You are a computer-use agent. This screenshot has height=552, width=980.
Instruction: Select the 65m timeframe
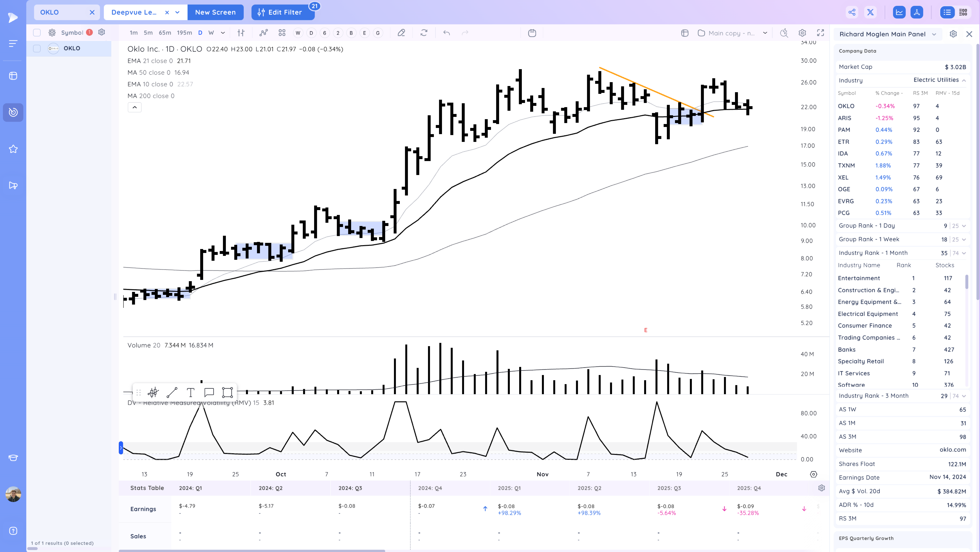[x=165, y=33]
